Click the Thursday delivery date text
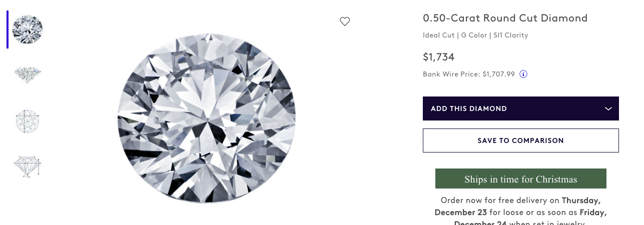The image size is (644, 225). click(581, 200)
